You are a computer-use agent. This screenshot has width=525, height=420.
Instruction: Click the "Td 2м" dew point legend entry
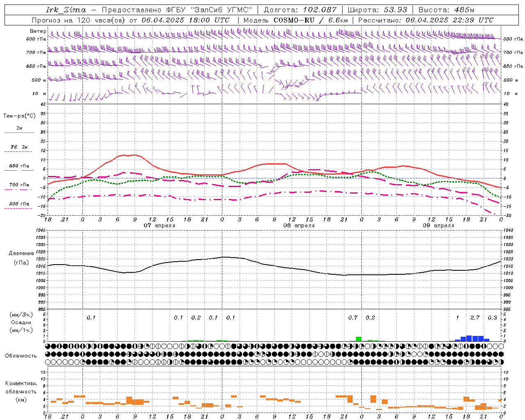click(19, 147)
